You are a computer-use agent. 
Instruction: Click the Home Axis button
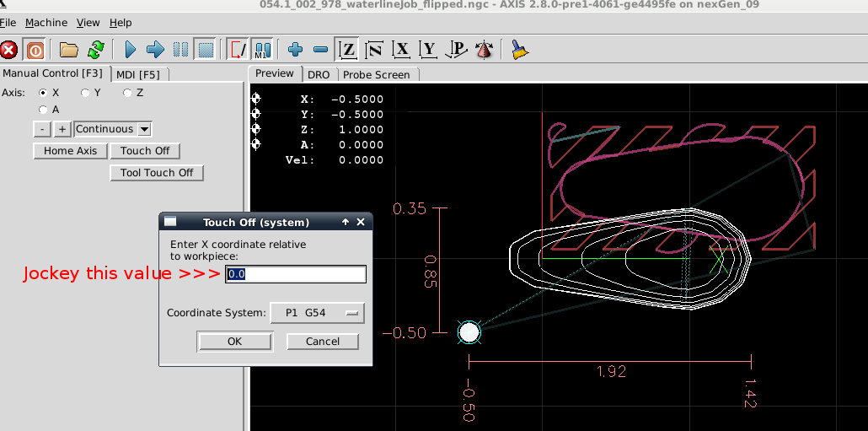point(71,151)
